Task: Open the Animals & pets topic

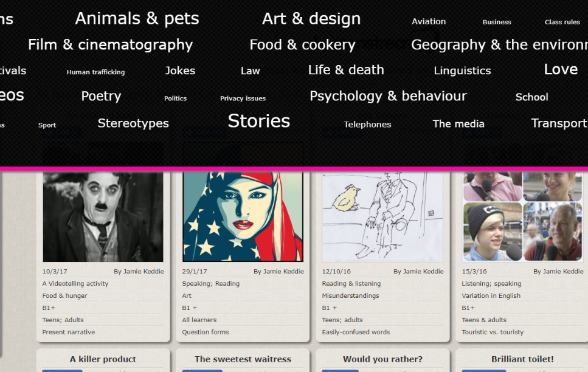Action: 137,19
